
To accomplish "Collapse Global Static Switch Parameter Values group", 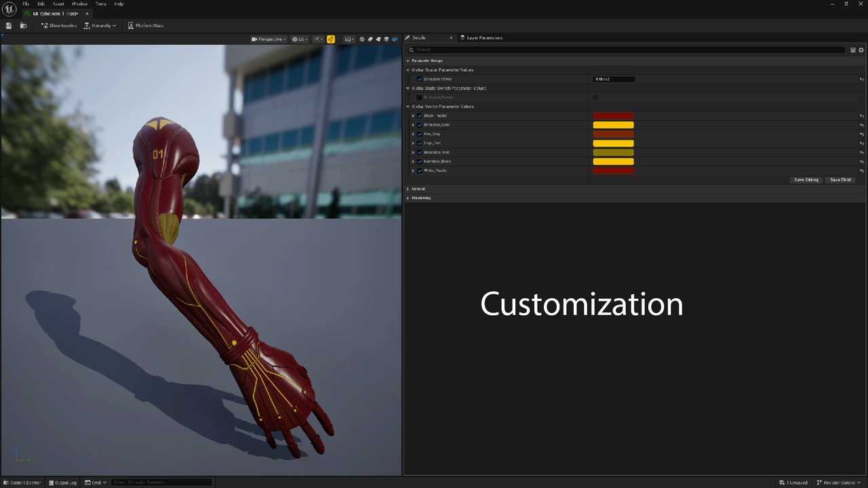I will coord(408,88).
